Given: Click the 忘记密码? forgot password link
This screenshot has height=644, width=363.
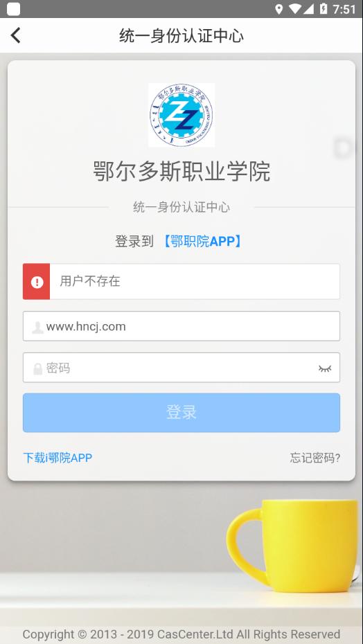Looking at the screenshot, I should tap(315, 458).
